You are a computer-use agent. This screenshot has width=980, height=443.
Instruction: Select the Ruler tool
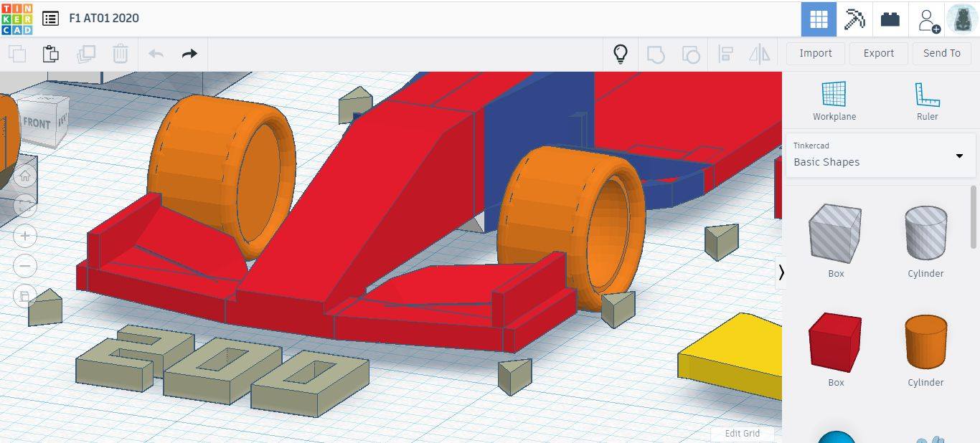[x=927, y=100]
